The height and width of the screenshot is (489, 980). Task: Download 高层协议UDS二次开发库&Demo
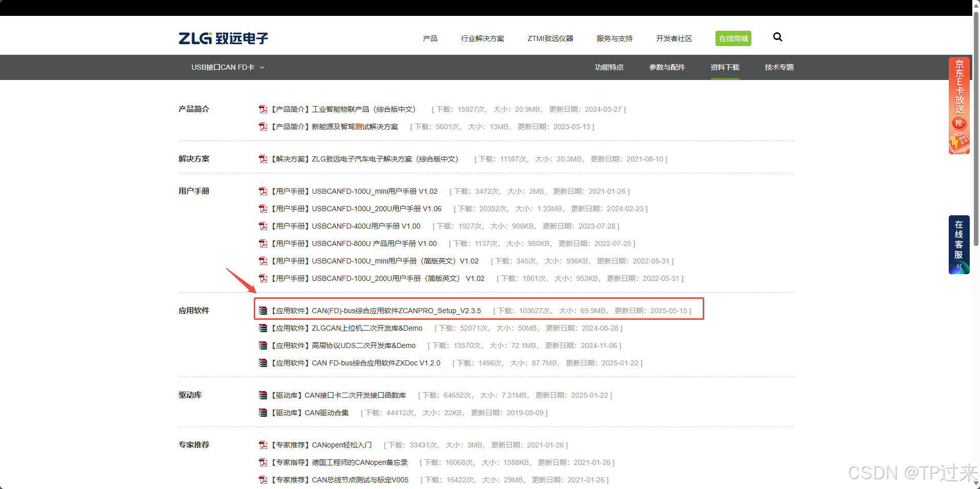pos(343,345)
